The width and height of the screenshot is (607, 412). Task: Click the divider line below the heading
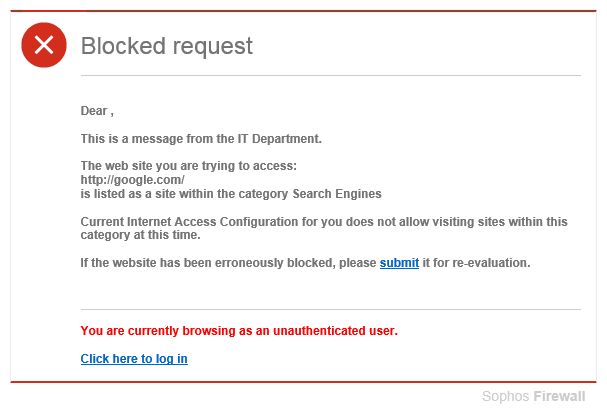[331, 76]
